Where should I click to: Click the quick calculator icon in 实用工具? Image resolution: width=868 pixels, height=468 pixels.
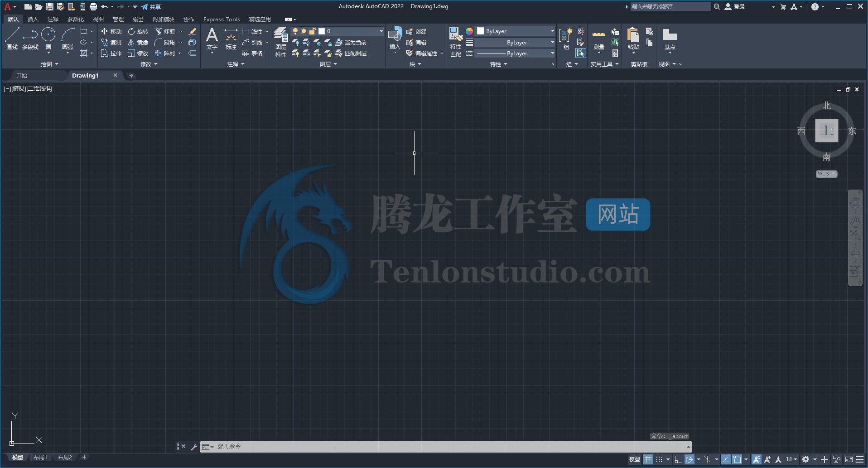[x=615, y=53]
